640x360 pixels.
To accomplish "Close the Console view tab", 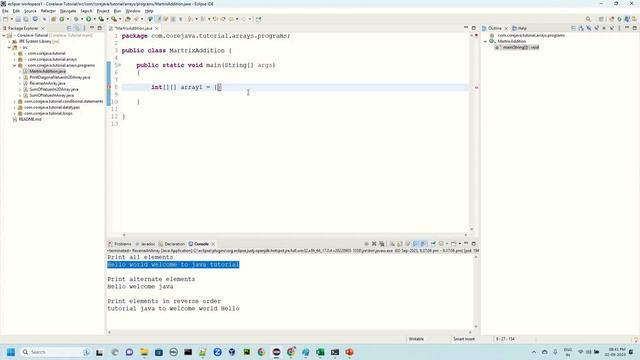I will click(x=213, y=244).
